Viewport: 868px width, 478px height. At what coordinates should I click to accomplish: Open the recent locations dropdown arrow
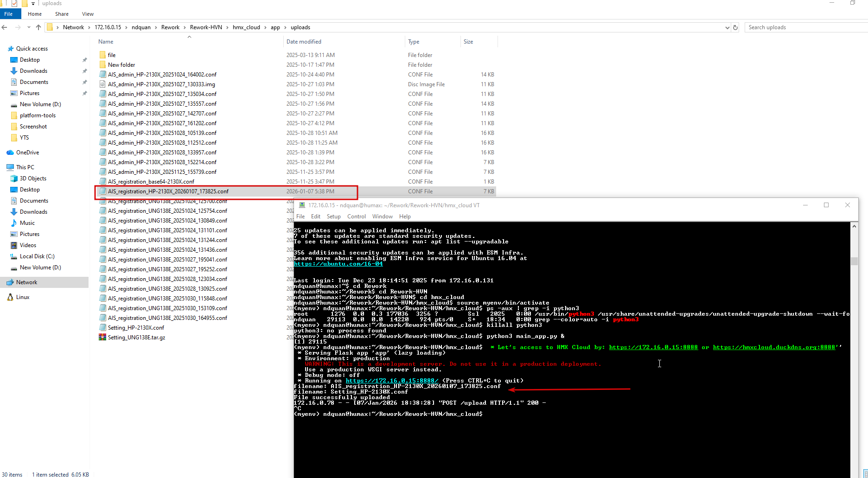[29, 27]
